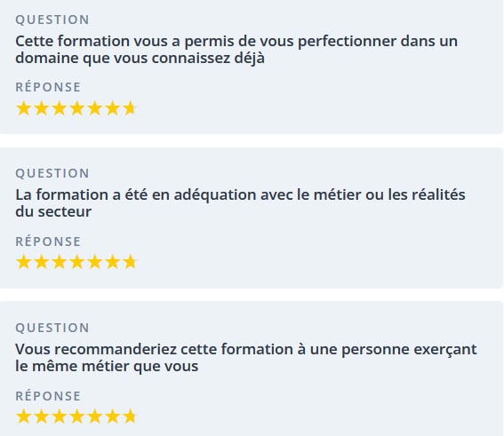
Task: Click the QUESTION label of the third card
Action: click(52, 328)
